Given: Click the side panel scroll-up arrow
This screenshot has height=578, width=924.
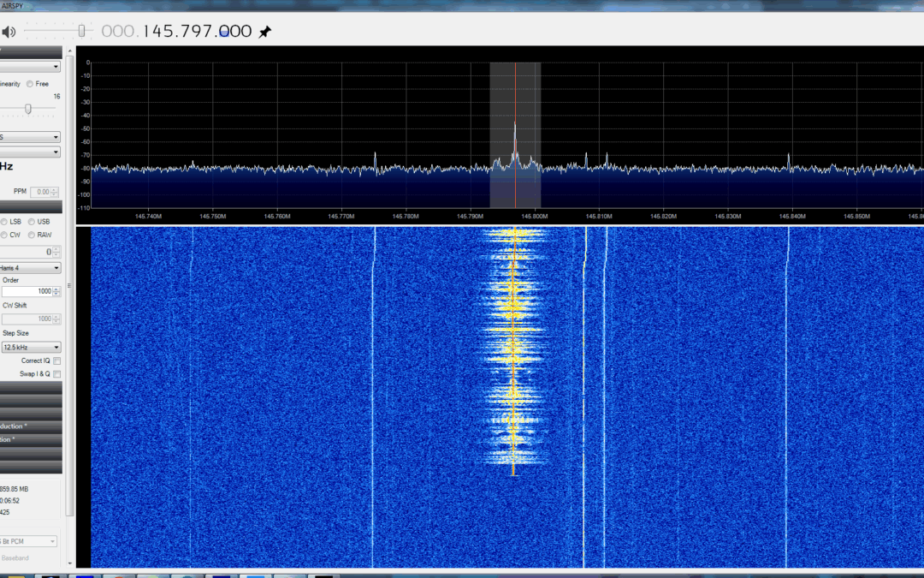Looking at the screenshot, I should pos(70,51).
